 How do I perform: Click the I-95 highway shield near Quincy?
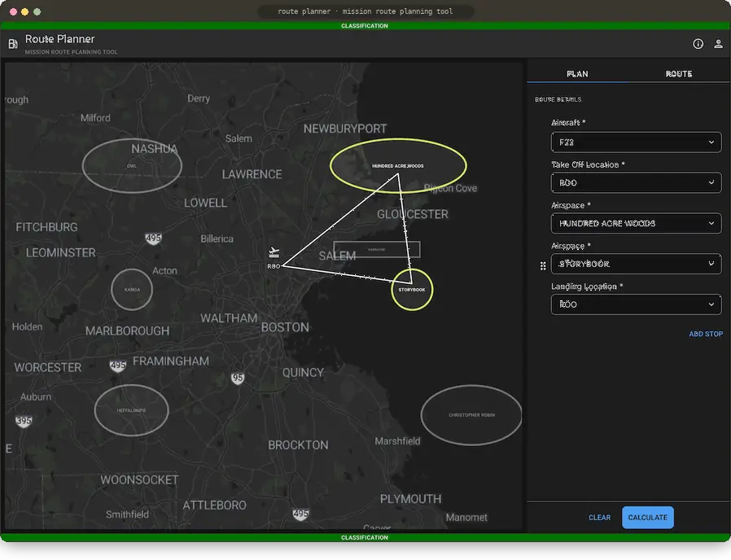coord(238,378)
